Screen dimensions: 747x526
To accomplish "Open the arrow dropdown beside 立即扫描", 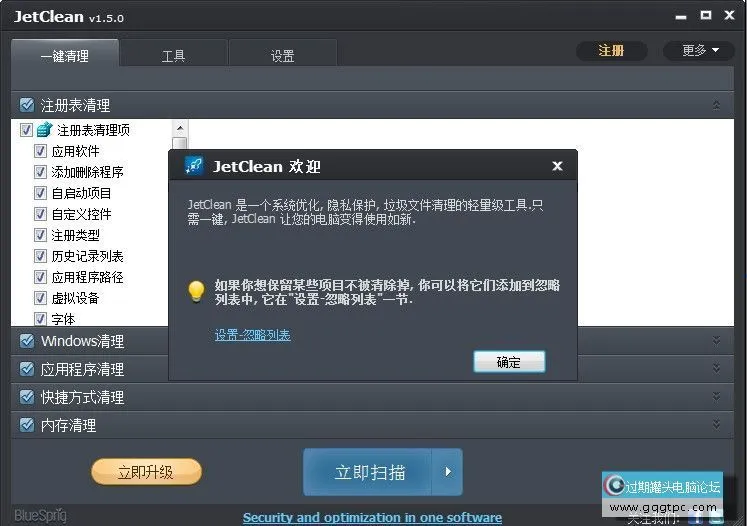I will (447, 472).
